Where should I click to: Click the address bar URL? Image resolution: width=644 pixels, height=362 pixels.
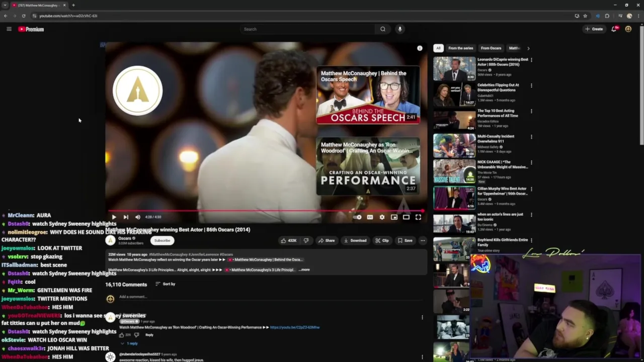pyautogui.click(x=68, y=16)
